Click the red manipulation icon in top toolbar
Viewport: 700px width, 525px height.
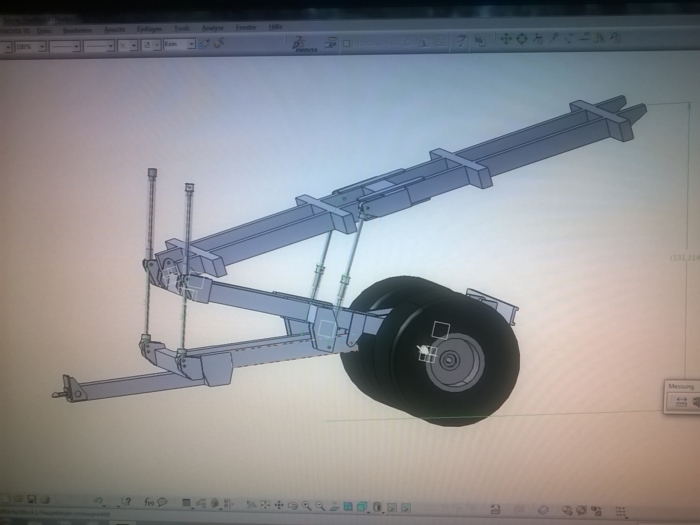pyautogui.click(x=298, y=43)
